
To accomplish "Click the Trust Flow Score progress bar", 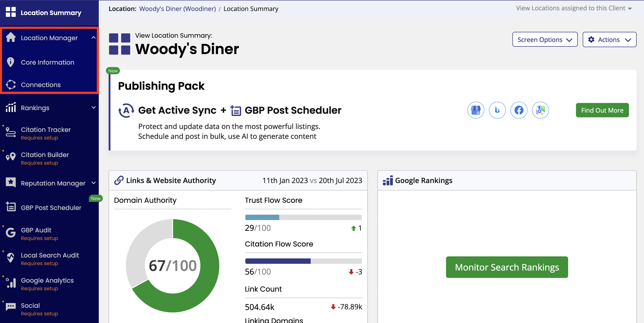I will 303,217.
